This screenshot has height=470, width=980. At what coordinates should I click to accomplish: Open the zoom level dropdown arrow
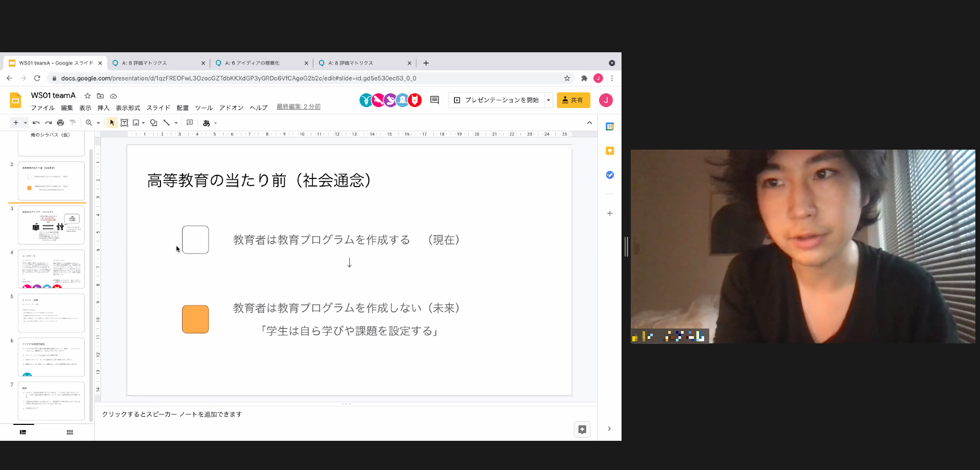(98, 123)
